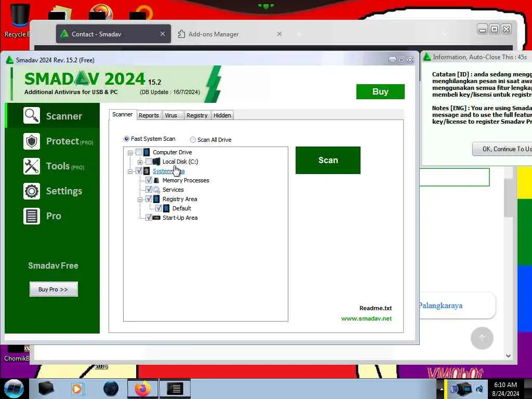Uncheck the Registry Area checkbox
This screenshot has width=532, height=399.
point(149,199)
